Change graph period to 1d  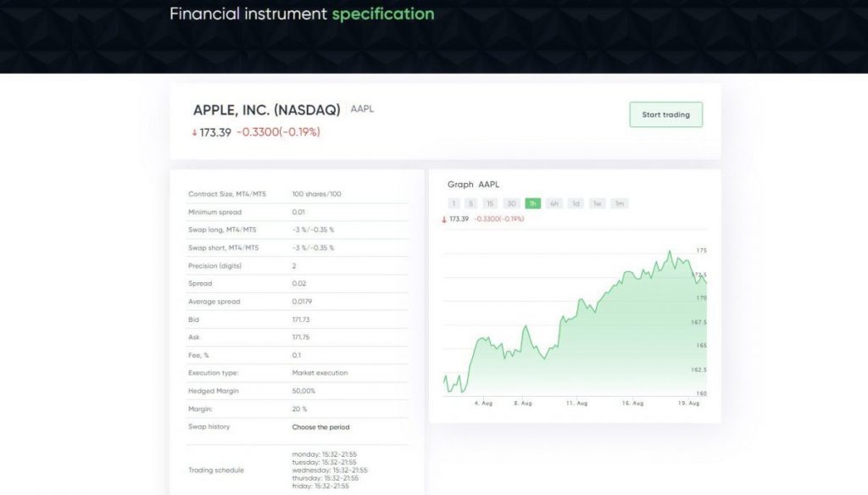576,203
